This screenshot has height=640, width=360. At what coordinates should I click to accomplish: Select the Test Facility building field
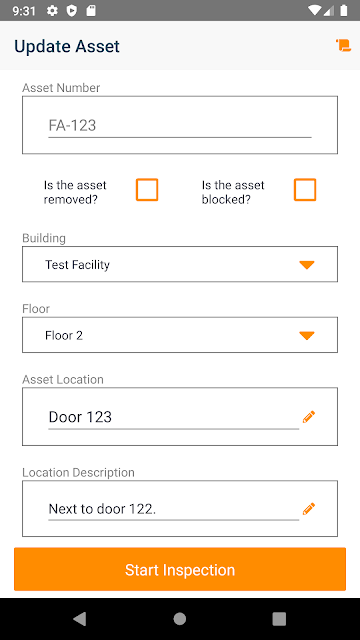point(180,264)
